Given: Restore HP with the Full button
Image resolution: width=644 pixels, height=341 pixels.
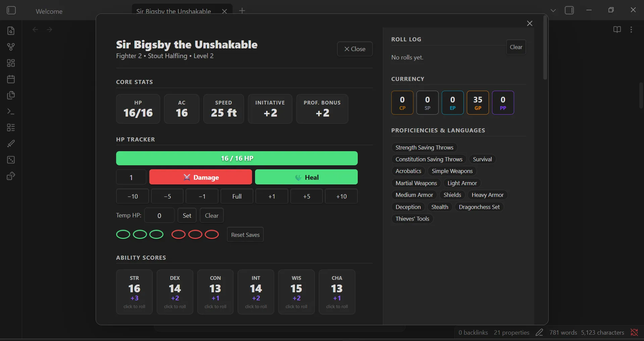Looking at the screenshot, I should coord(237,196).
